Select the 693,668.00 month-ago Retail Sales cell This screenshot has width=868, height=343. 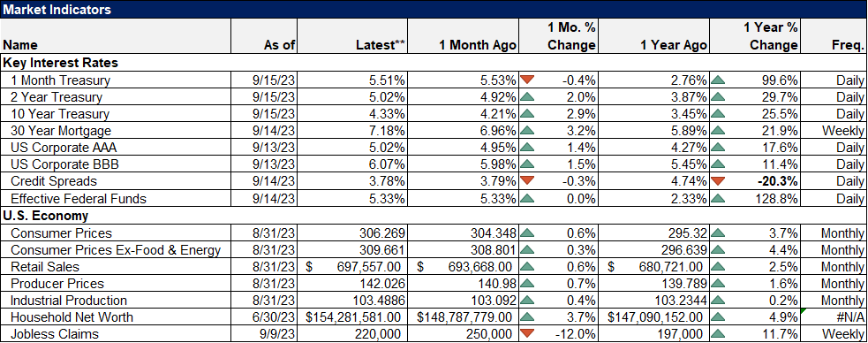click(464, 266)
